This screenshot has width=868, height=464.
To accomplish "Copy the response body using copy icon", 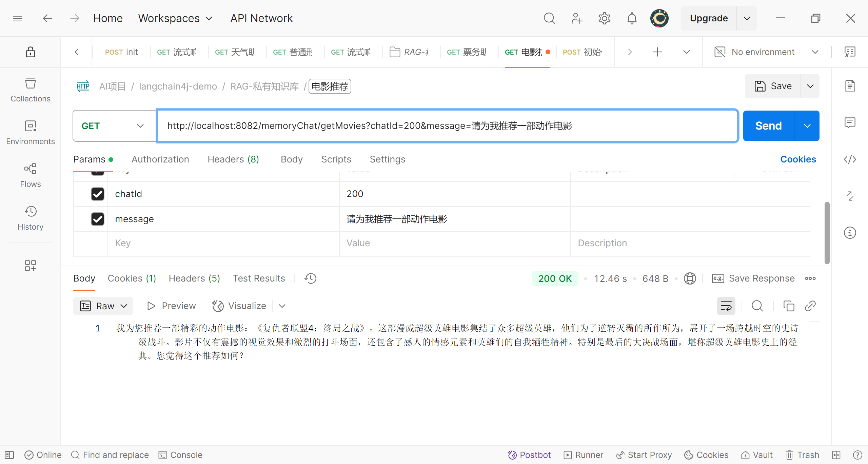I will [789, 306].
